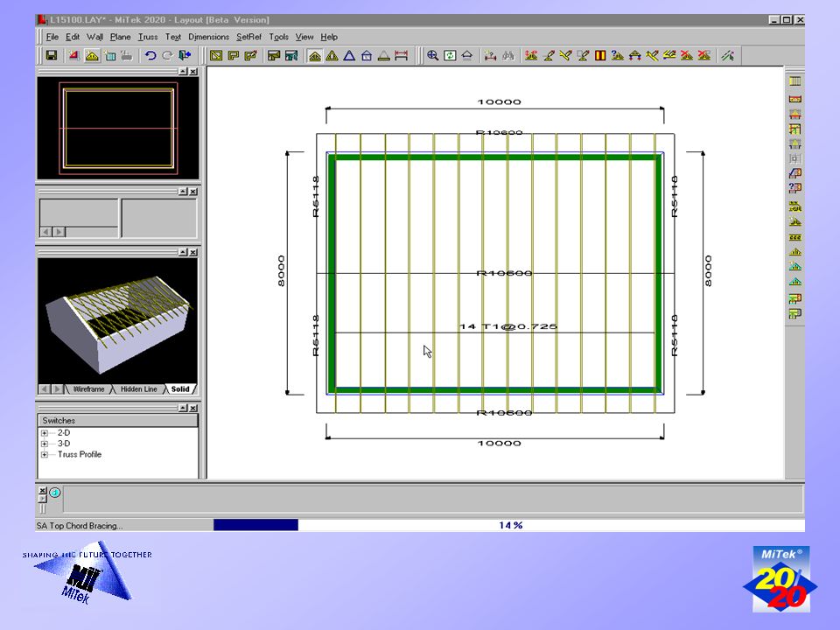Image resolution: width=840 pixels, height=630 pixels.
Task: Click the Redo arrow in the toolbar
Action: pos(167,56)
